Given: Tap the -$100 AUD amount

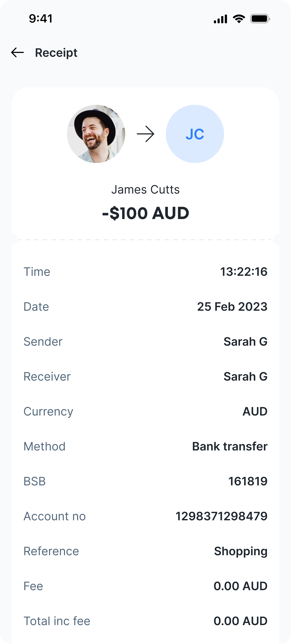Looking at the screenshot, I should (x=145, y=213).
